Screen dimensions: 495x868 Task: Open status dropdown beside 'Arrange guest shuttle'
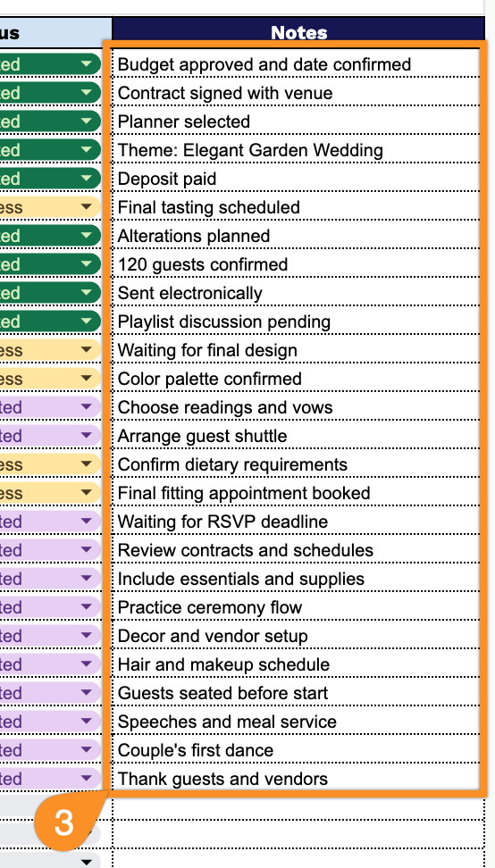click(x=87, y=436)
